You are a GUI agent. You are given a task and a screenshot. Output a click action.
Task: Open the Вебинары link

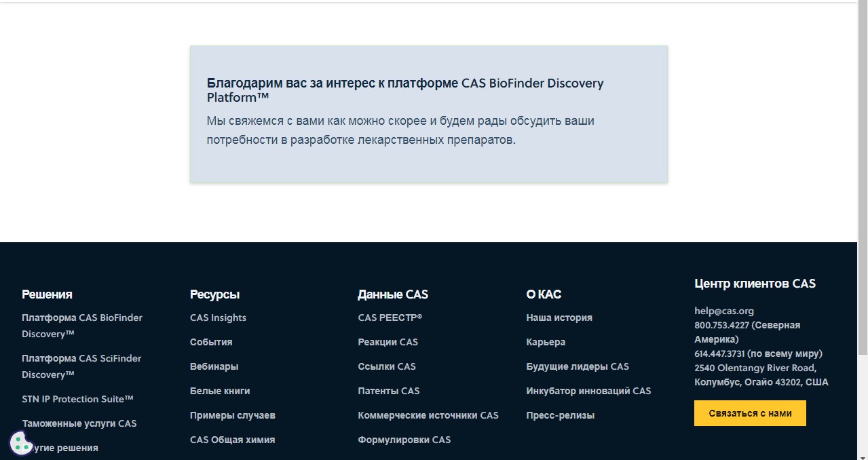click(214, 366)
